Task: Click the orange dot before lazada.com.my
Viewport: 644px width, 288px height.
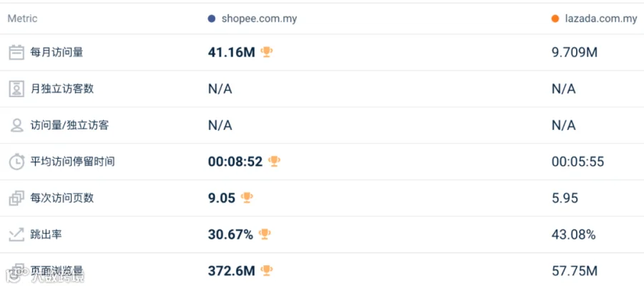Action: pos(555,19)
